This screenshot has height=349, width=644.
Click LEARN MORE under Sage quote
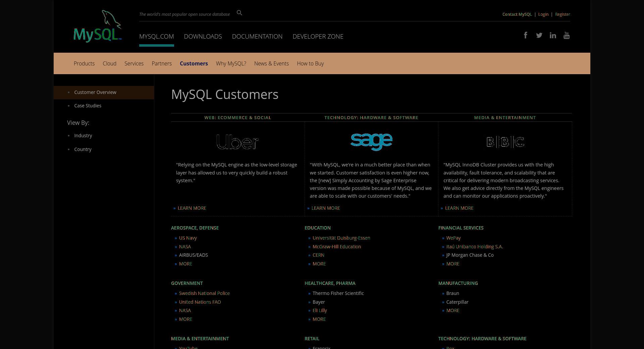tap(326, 208)
